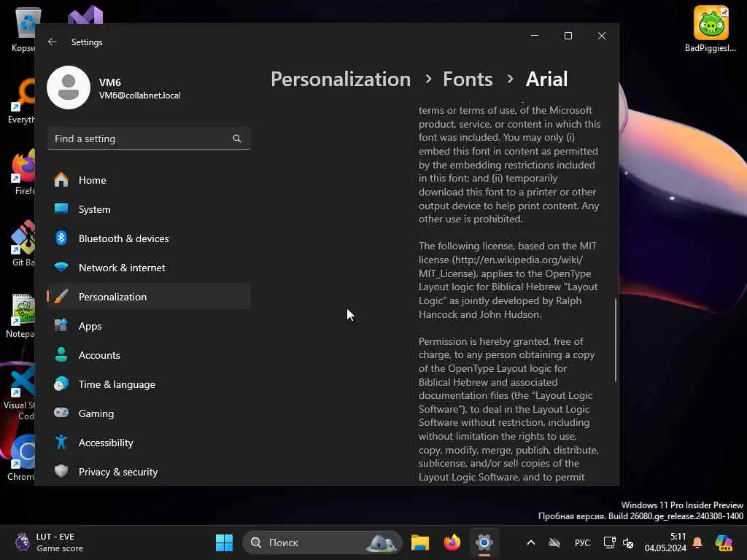Screen dimensions: 747x560
Task: Click the VM6 profile avatar
Action: tap(69, 87)
